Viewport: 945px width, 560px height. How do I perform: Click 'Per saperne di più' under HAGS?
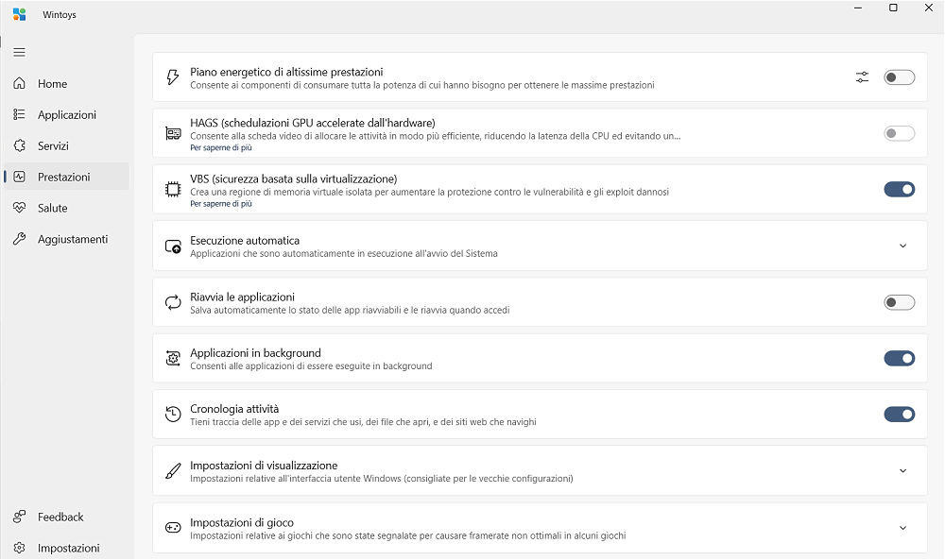point(221,148)
